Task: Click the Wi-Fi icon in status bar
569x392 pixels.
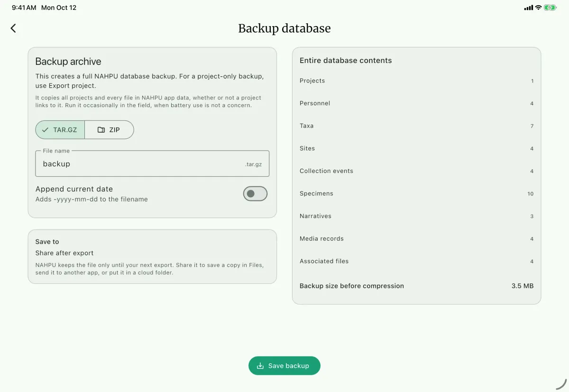Action: click(x=538, y=8)
